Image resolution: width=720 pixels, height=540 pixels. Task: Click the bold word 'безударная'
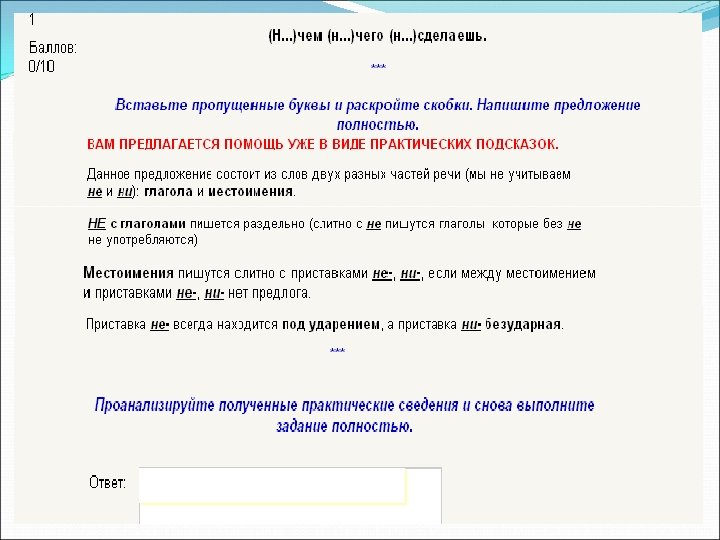coord(523,325)
